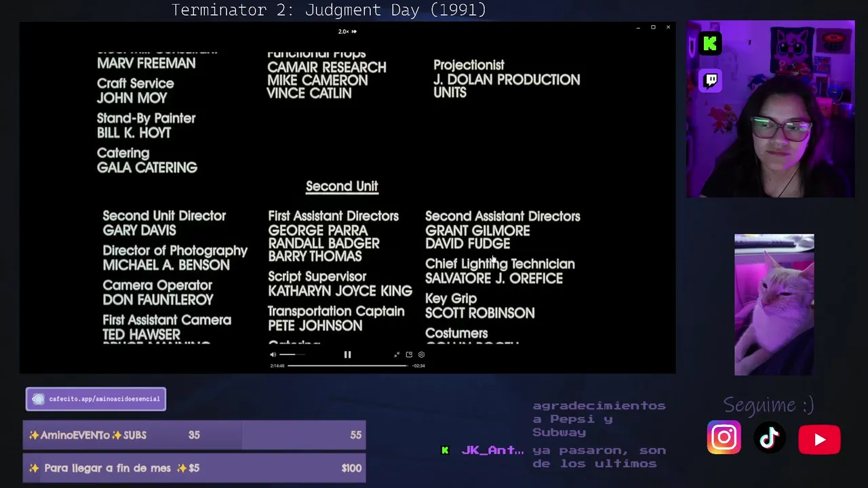This screenshot has width=868, height=488.
Task: Click the 'SCOTT ROBINSON' credit
Action: (479, 313)
